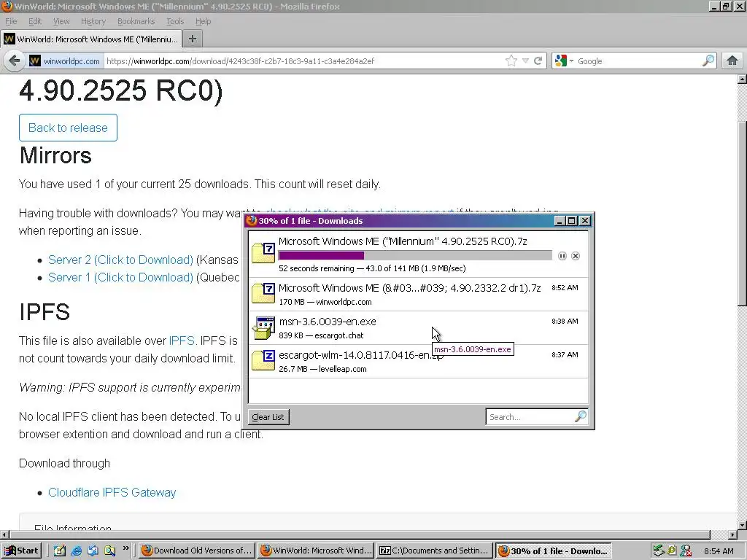Select the escargot-wlm-14.0.8117.0416-en.zip file name
The image size is (747, 560).
point(361,355)
